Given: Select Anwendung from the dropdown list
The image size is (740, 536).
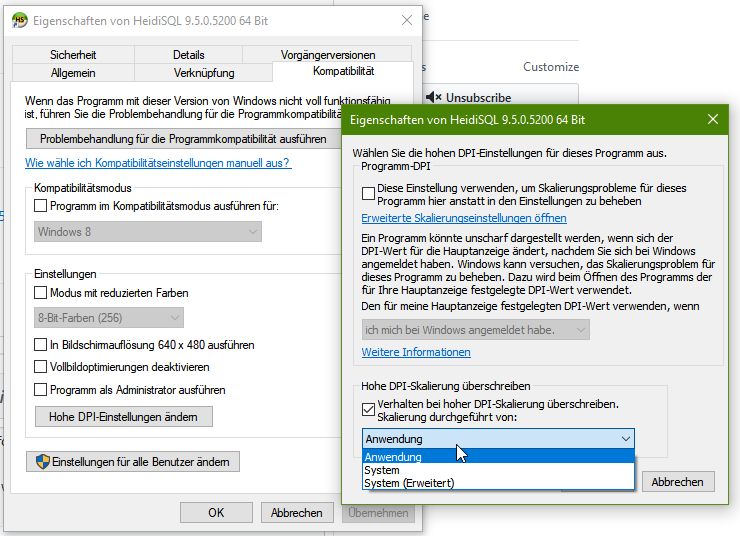Looking at the screenshot, I should click(x=498, y=457).
